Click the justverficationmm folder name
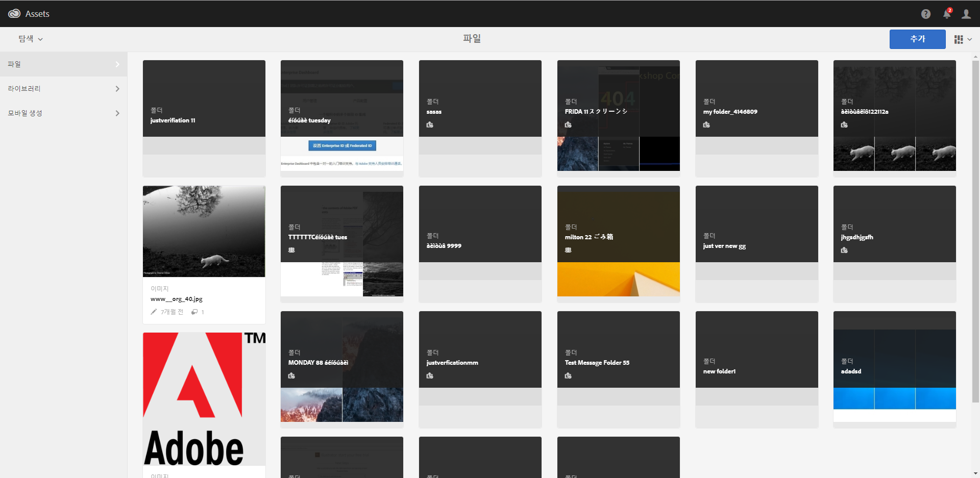Viewport: 980px width, 478px height. pyautogui.click(x=452, y=363)
